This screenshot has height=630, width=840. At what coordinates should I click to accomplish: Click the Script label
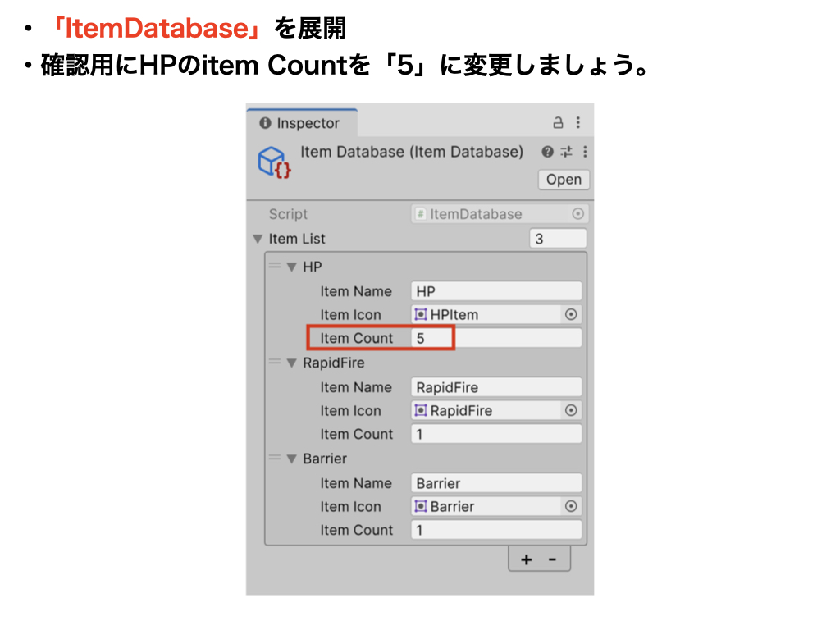pos(288,214)
